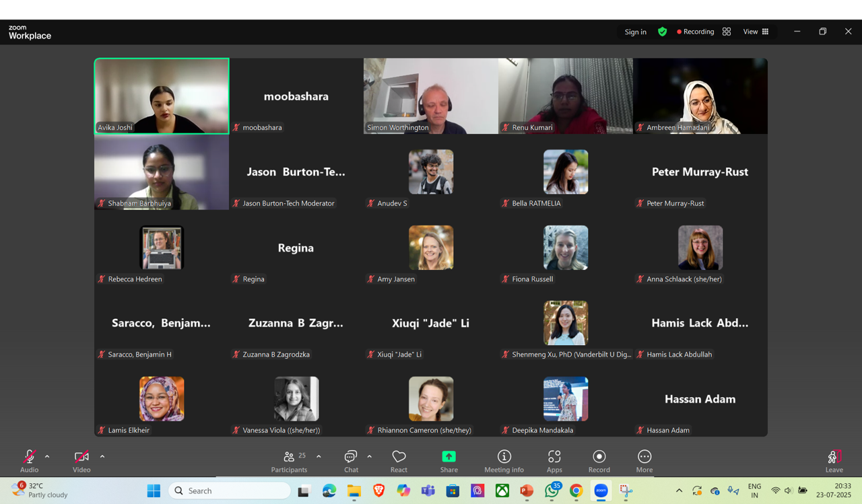The width and height of the screenshot is (862, 504).
Task: Open the volume speaker tray icon
Action: pyautogui.click(x=788, y=491)
